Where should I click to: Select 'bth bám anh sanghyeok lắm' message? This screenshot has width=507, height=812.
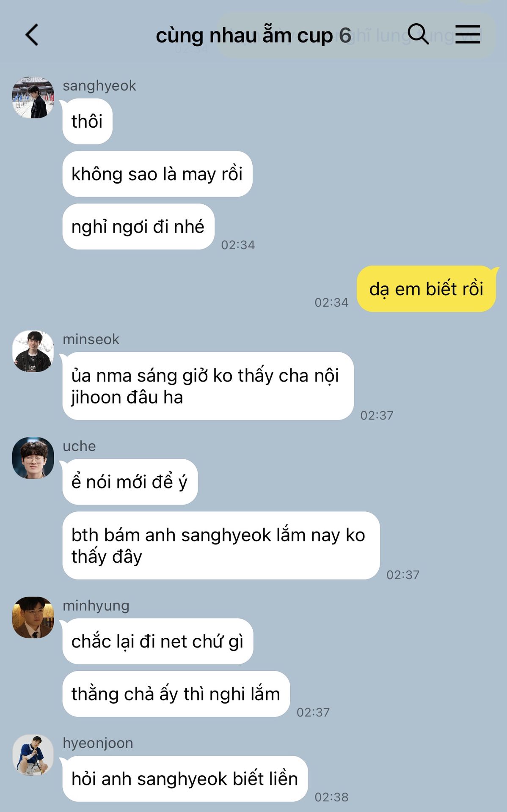coord(221,546)
